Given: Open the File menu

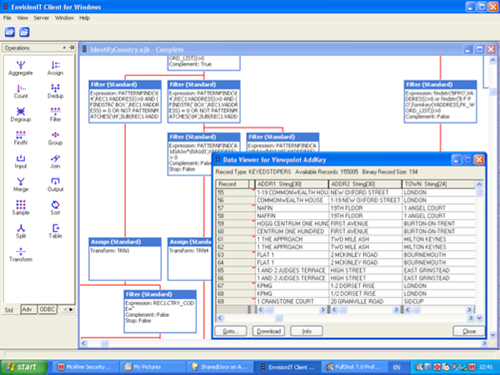Looking at the screenshot, I should (x=7, y=18).
